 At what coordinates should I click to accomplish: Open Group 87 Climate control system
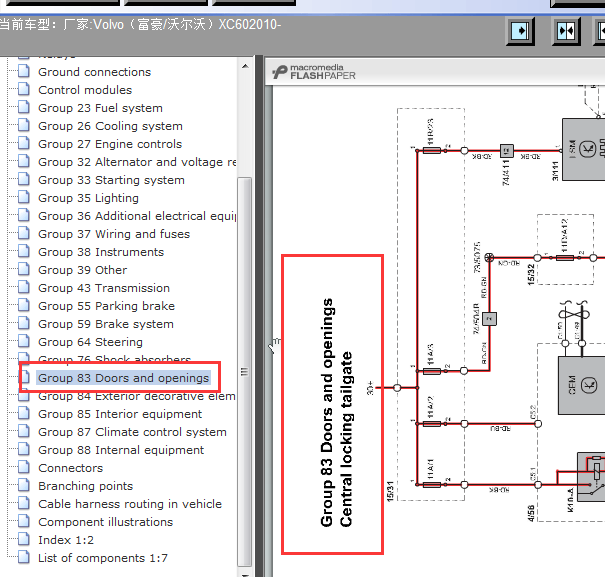coord(132,432)
